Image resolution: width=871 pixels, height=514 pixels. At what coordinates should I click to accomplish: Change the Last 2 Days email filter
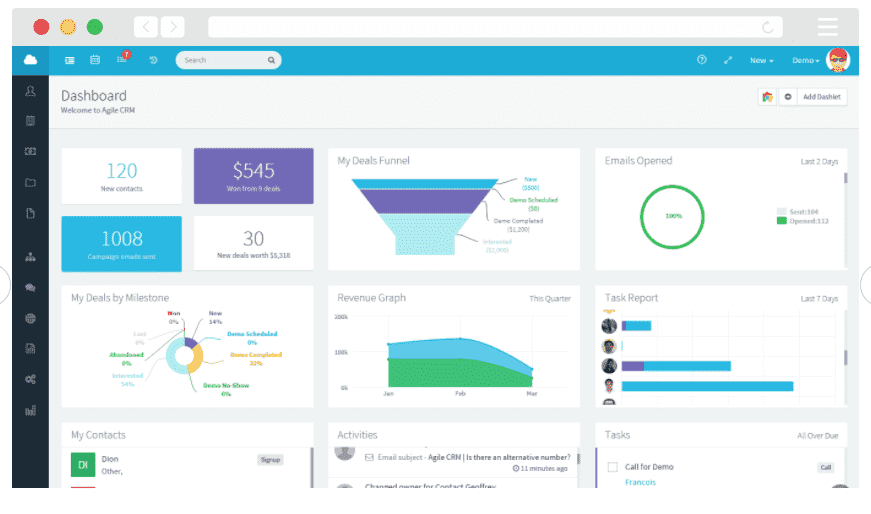(x=819, y=161)
